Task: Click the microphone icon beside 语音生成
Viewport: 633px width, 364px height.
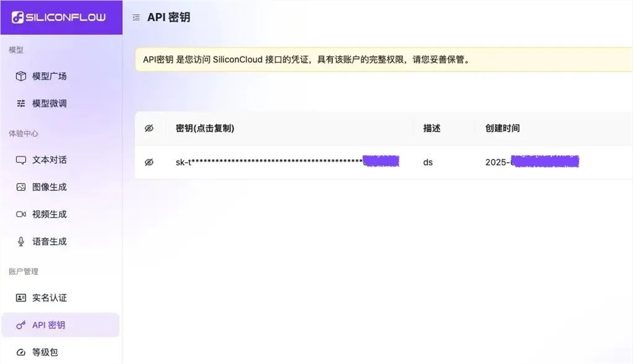Action: (x=21, y=241)
